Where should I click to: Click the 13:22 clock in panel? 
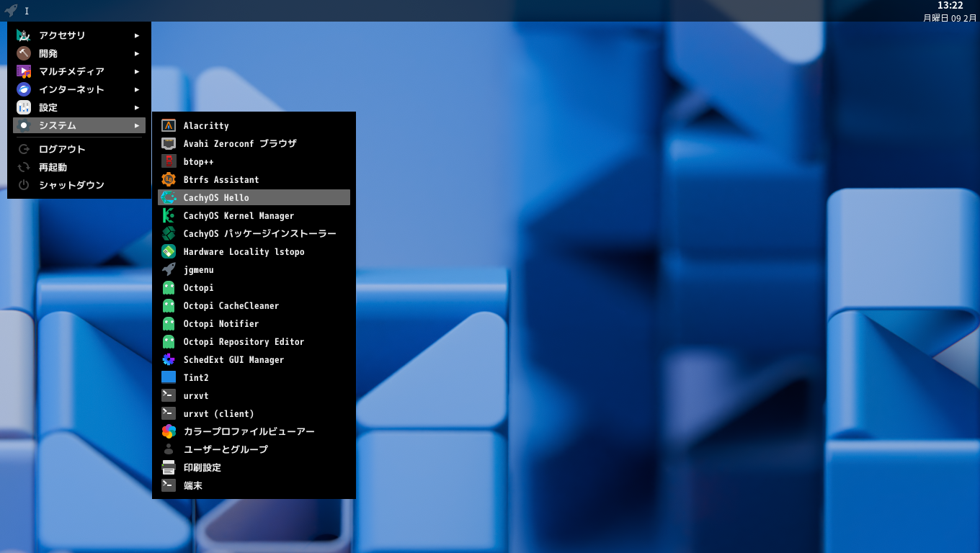(950, 6)
